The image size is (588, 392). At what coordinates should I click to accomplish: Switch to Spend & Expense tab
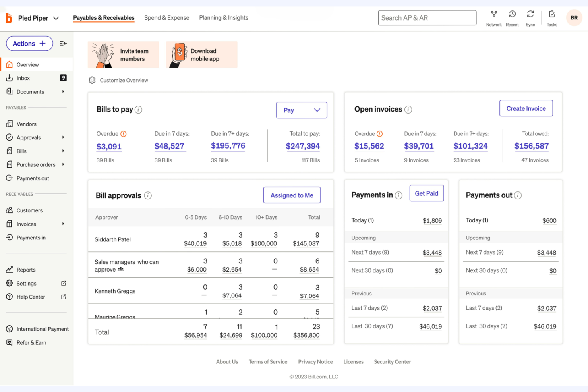(167, 18)
